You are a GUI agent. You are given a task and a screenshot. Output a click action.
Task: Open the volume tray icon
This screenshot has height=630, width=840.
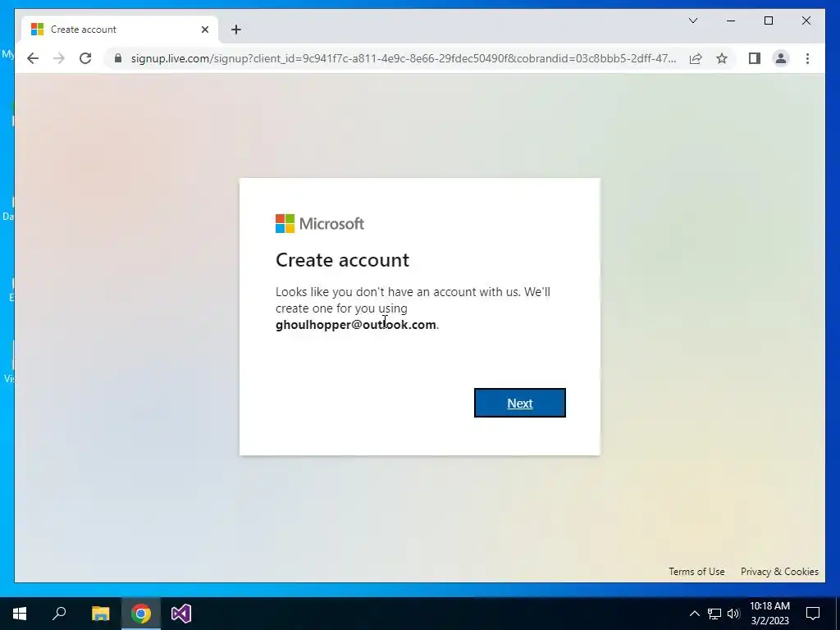(733, 614)
